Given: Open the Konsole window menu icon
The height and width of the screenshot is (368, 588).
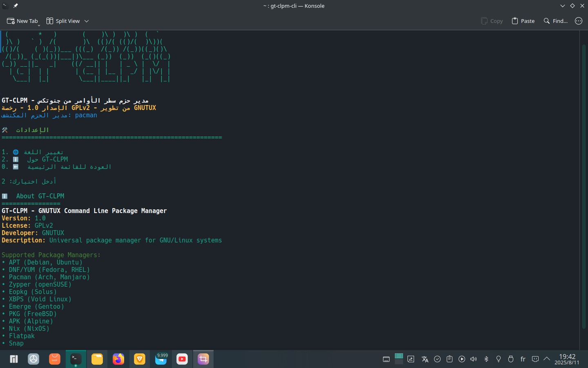Looking at the screenshot, I should point(5,6).
